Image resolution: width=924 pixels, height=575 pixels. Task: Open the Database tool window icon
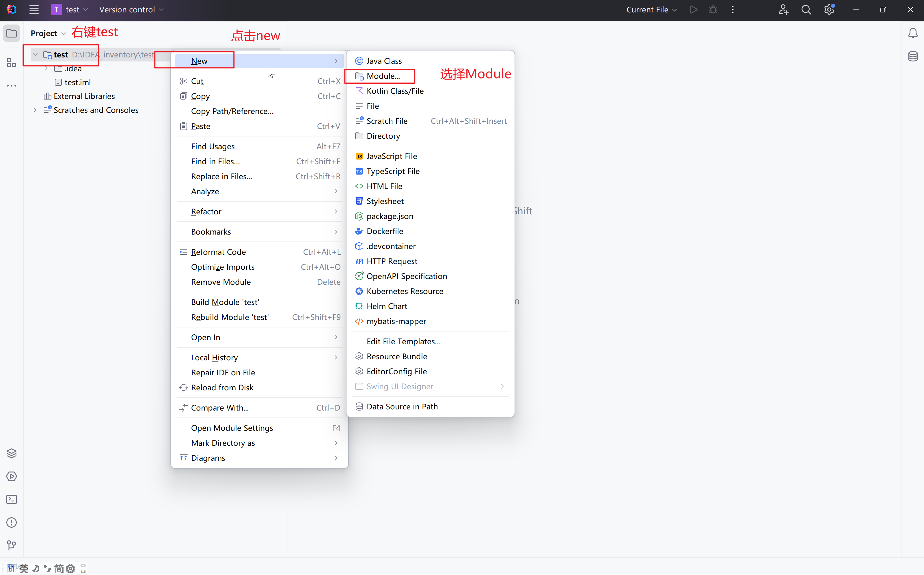click(912, 57)
